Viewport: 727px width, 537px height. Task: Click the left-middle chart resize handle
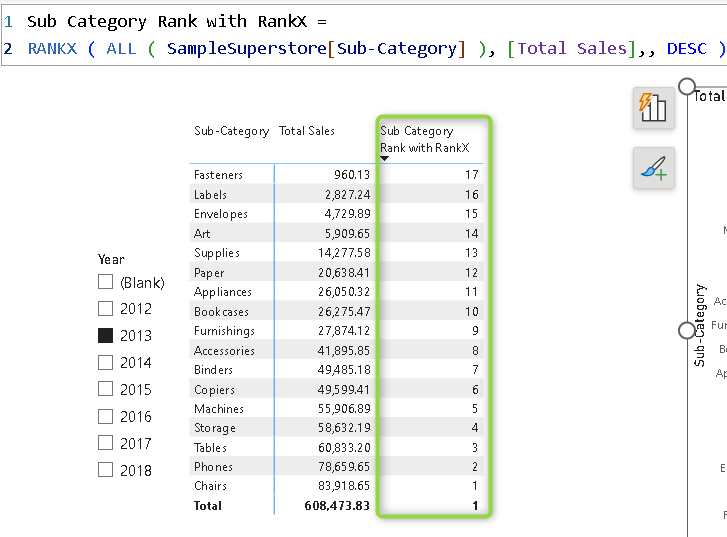687,330
